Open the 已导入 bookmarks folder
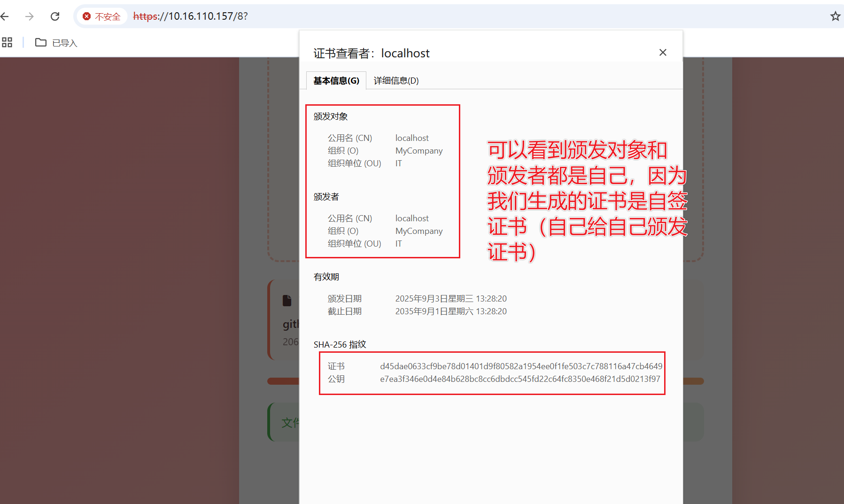 [56, 43]
